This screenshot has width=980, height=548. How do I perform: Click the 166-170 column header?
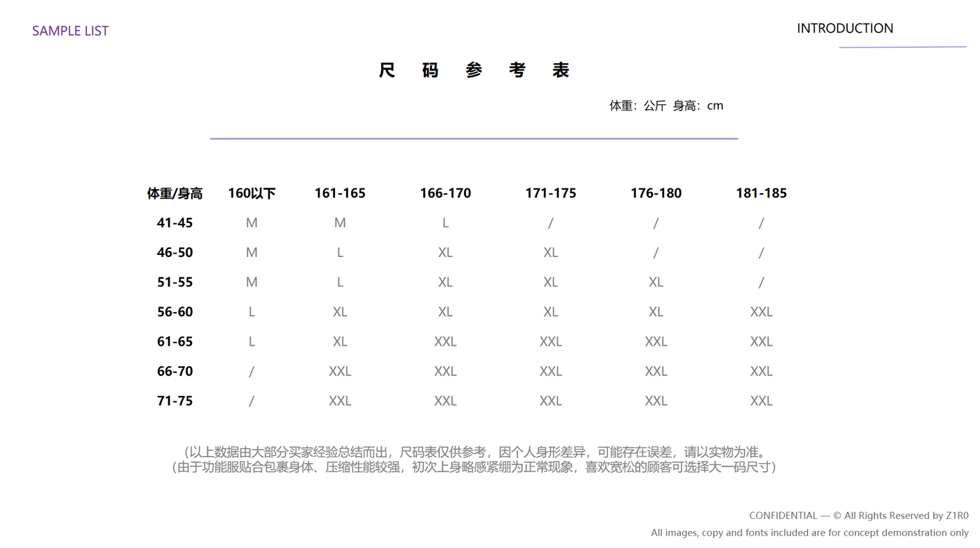[445, 193]
